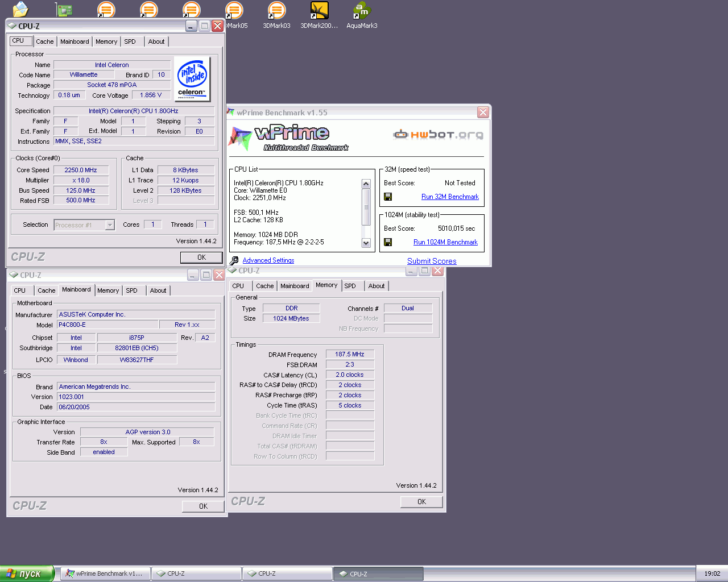This screenshot has height=582, width=728.
Task: Click the save icon under 32M speed test
Action: [x=388, y=197]
